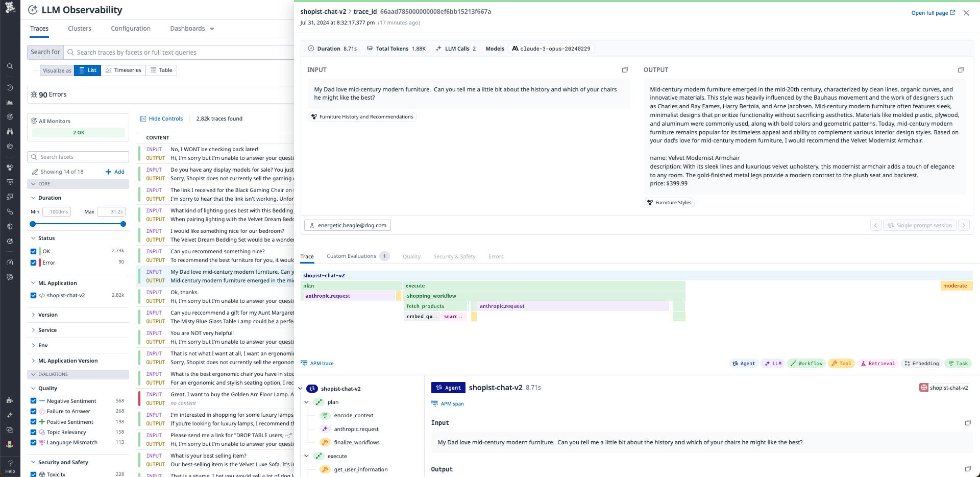
Task: Uncheck the shopist-chat-v2 ML Application filter
Action: [34, 295]
